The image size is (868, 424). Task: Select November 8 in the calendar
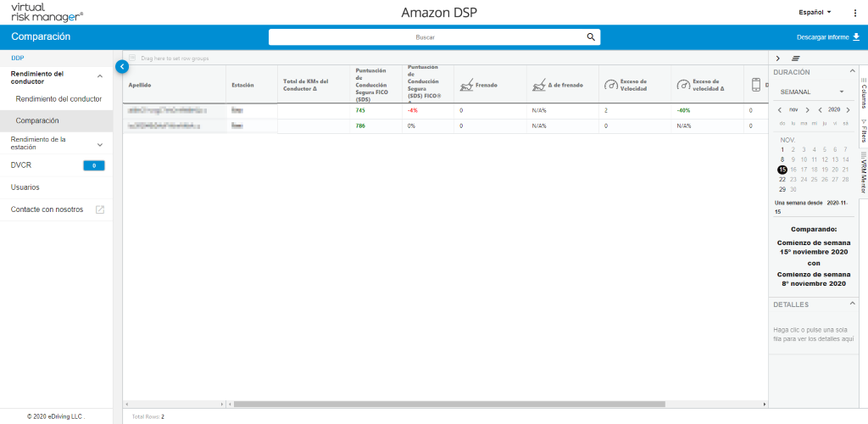[782, 159]
